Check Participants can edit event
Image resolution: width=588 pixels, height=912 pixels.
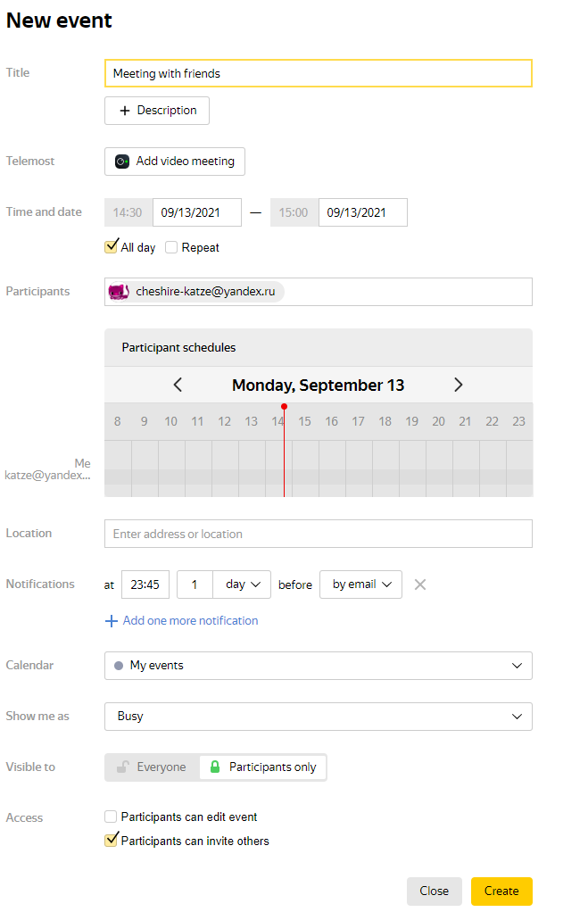click(x=111, y=817)
